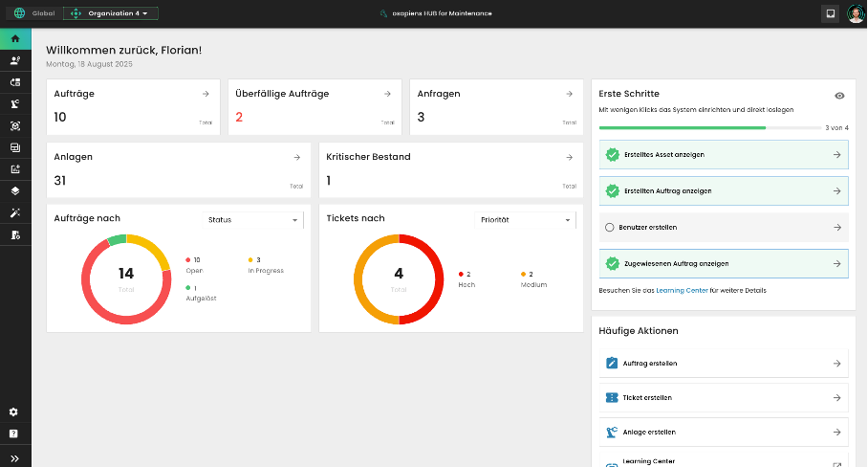Click the arrow on Überfällige Aufträge card
The height and width of the screenshot is (467, 868).
387,94
